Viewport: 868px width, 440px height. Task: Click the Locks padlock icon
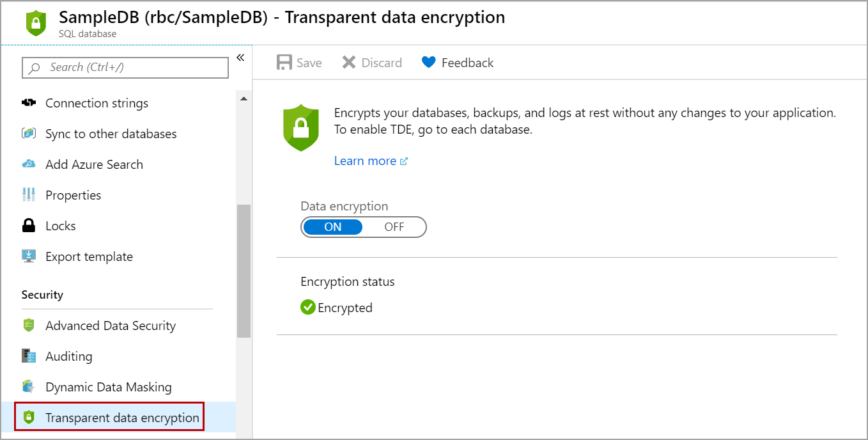[28, 226]
